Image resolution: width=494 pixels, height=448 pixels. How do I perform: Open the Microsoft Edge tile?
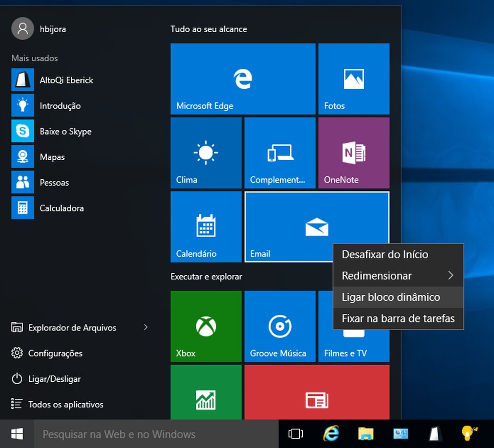coord(242,79)
